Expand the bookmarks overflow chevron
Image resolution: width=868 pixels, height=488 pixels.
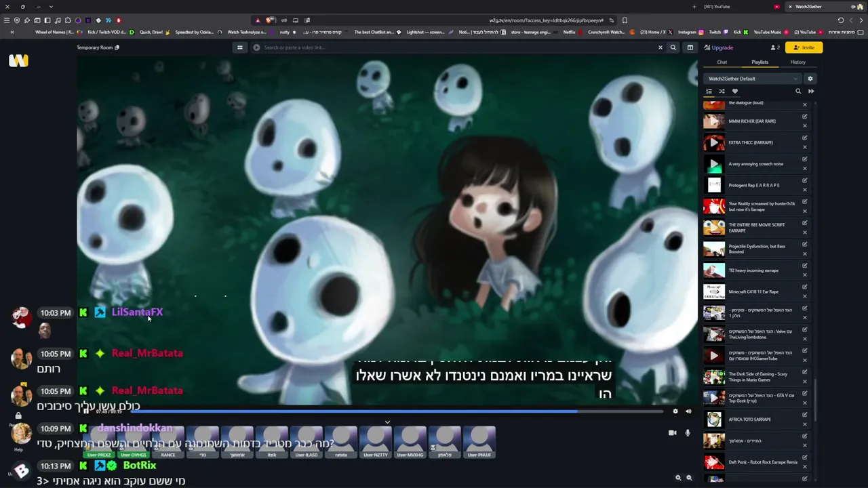(12, 32)
